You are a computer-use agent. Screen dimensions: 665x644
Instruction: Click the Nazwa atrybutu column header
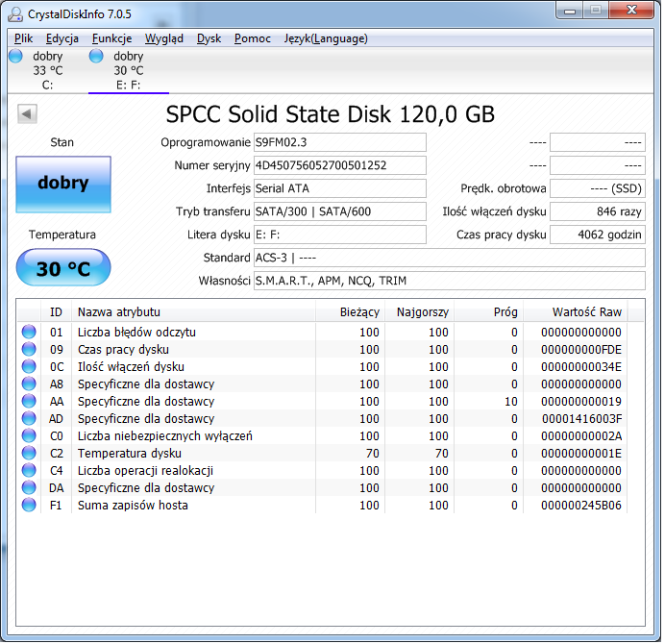click(x=194, y=312)
